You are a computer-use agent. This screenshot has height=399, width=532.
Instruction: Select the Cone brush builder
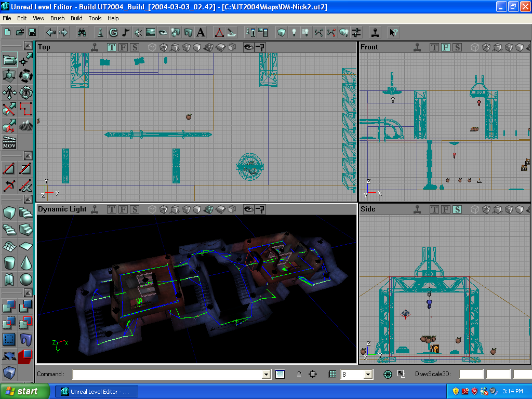click(26, 263)
